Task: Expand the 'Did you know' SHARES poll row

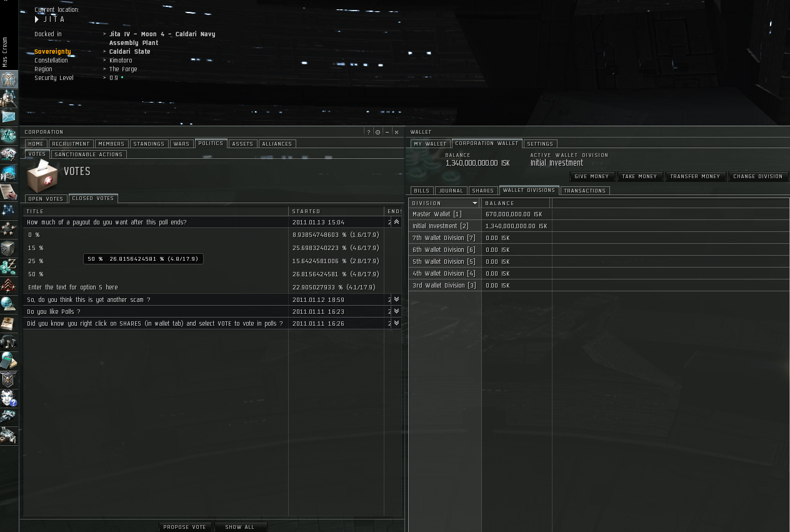Action: 396,323
